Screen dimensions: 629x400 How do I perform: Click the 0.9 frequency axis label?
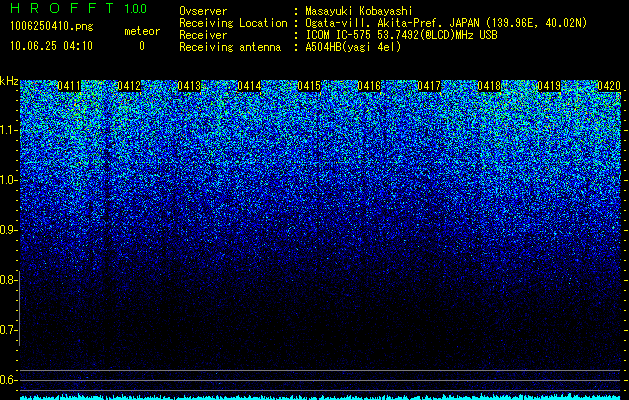pos(7,230)
